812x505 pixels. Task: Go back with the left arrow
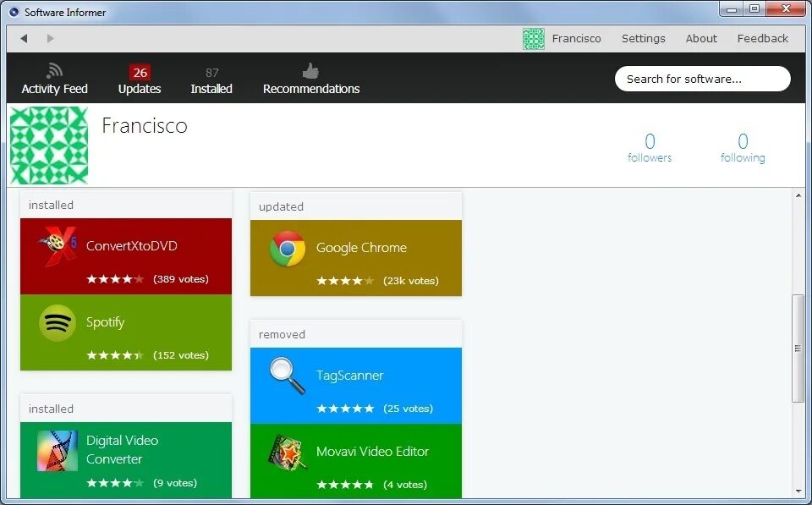pos(24,38)
